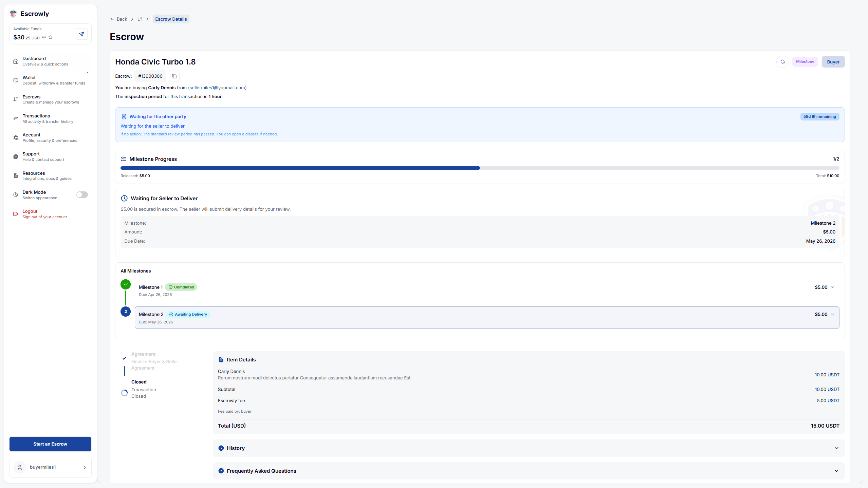Click the send funds paper plane icon
This screenshot has width=868, height=488.
81,34
